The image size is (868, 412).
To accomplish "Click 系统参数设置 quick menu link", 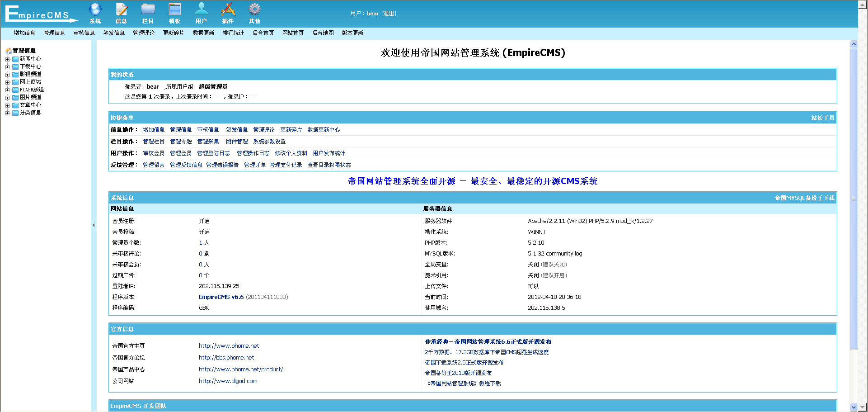I will [x=269, y=142].
